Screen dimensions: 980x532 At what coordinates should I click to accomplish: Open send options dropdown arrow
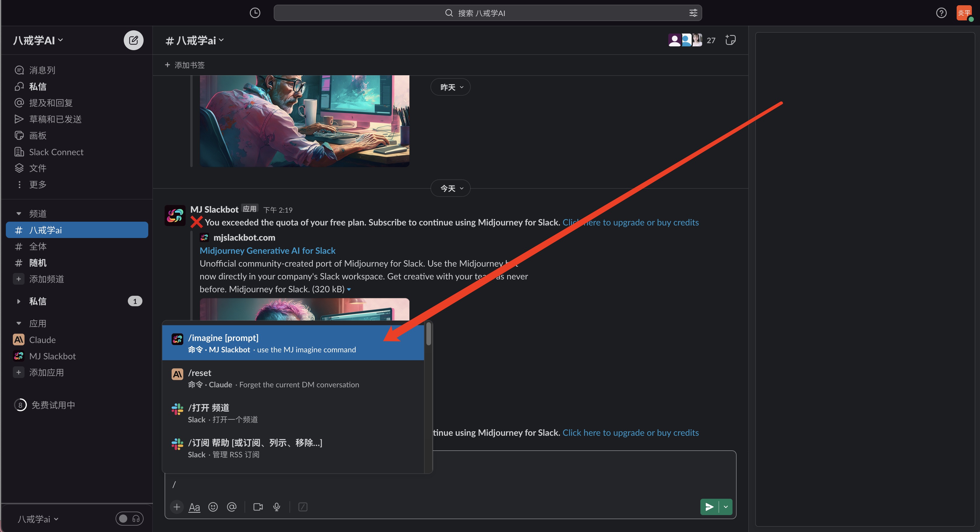tap(726, 507)
